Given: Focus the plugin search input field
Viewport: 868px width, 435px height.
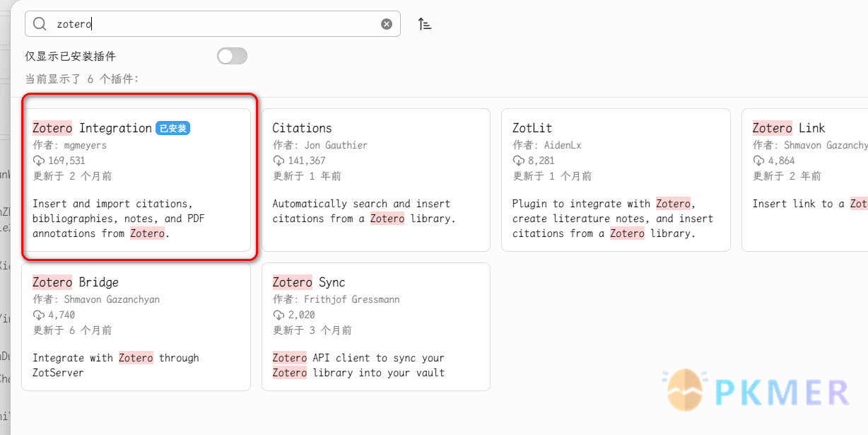Looking at the screenshot, I should (x=213, y=24).
